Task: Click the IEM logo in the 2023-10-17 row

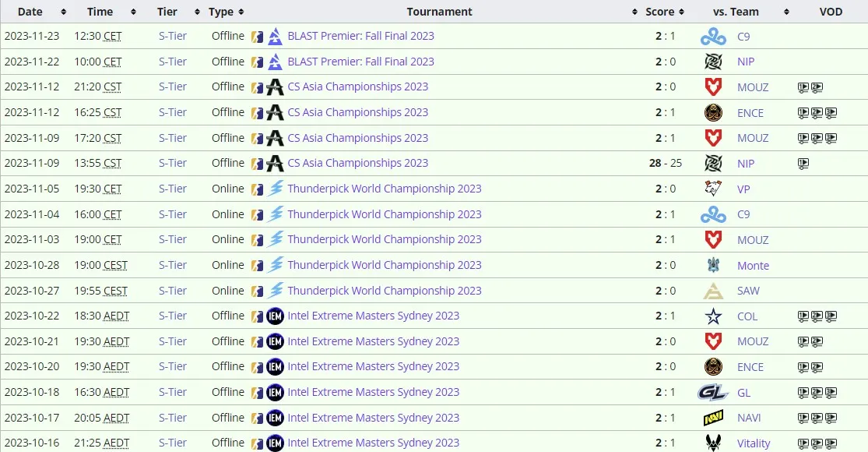Action: coord(275,418)
